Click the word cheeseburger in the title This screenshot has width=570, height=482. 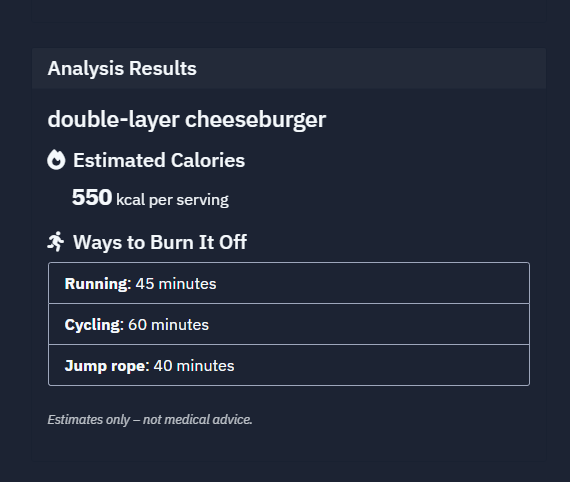pyautogui.click(x=256, y=120)
